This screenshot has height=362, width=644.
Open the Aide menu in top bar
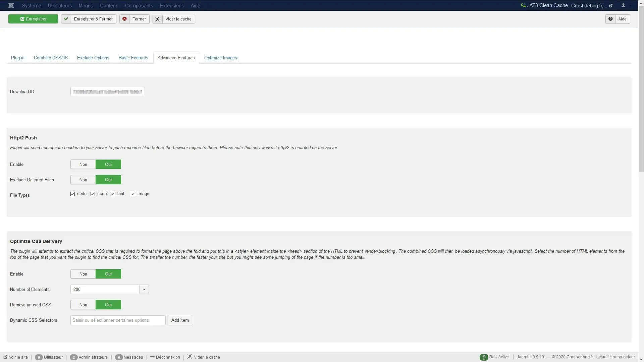(195, 6)
